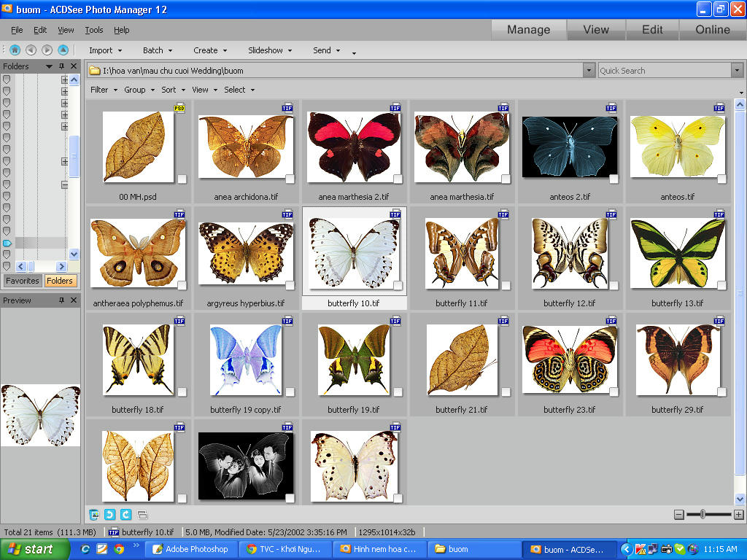Open the Send dropdown
Screen dimensions: 747x560
coord(326,50)
